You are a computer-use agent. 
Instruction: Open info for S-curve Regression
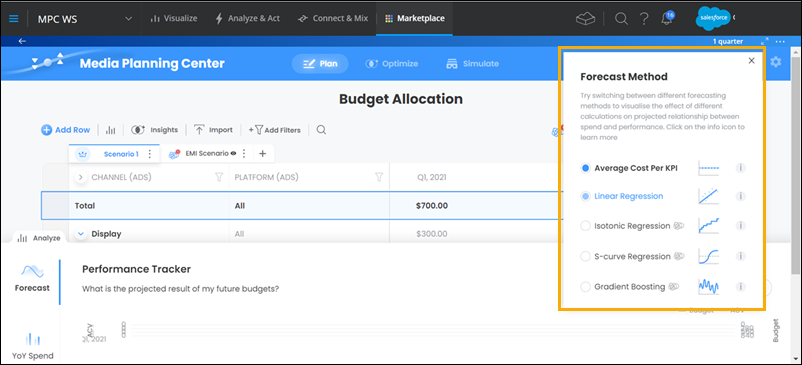[x=741, y=257]
